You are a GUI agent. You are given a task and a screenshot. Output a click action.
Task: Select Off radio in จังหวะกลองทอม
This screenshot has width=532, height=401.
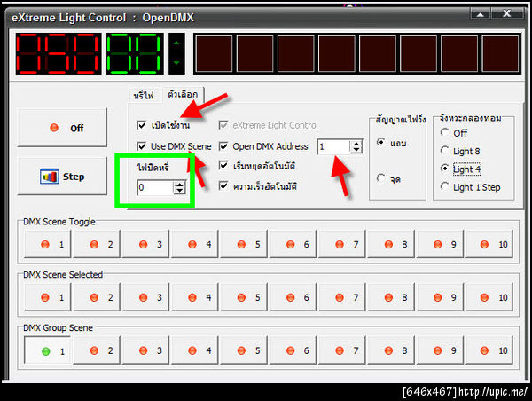(x=444, y=132)
